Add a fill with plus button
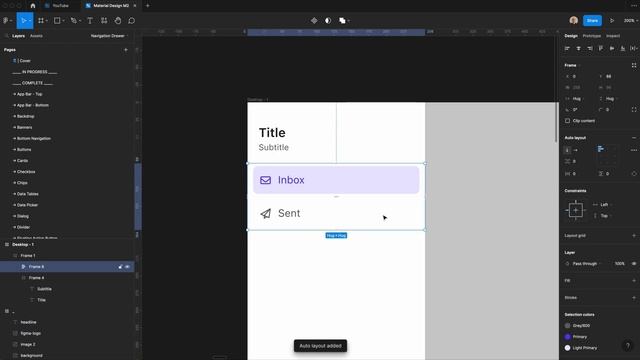This screenshot has height=360, width=640. point(634,280)
